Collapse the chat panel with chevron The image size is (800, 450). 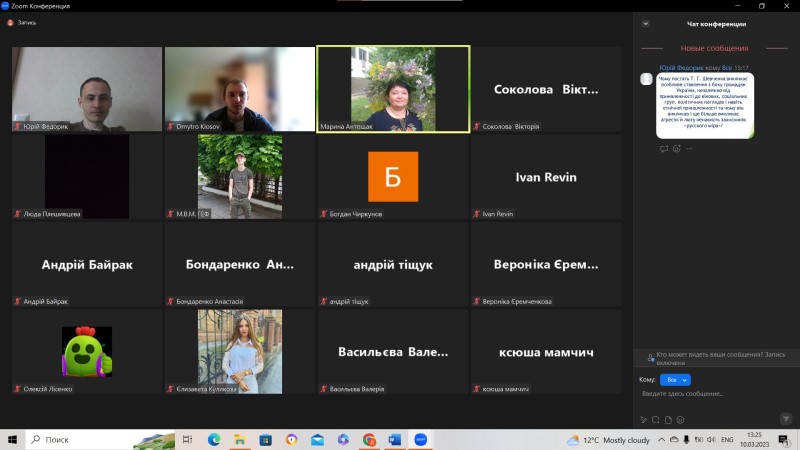coord(646,24)
